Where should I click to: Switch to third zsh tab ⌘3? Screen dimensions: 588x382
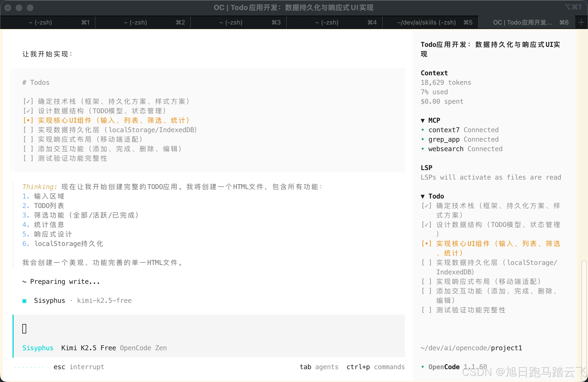pos(238,22)
